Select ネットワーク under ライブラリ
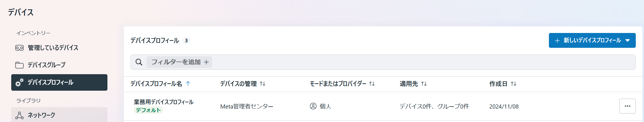Viewport: 644px width, 122px height. [x=41, y=115]
